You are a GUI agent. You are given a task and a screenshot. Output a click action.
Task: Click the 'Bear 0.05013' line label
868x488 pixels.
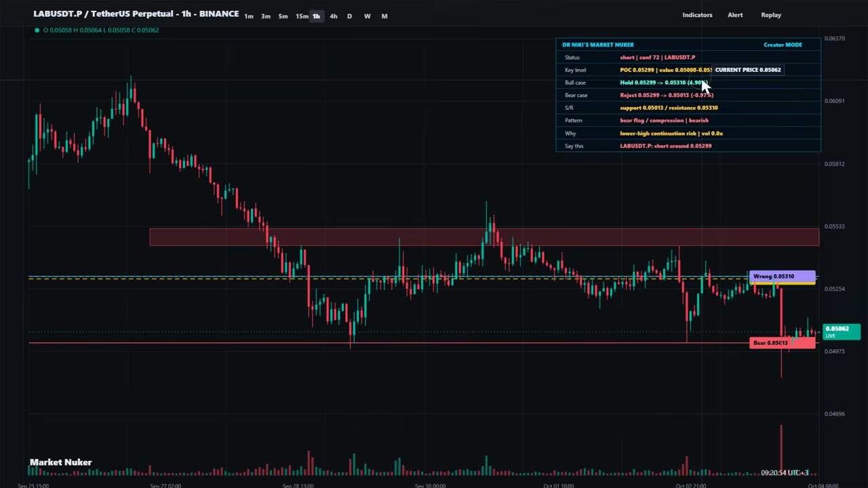[783, 343]
